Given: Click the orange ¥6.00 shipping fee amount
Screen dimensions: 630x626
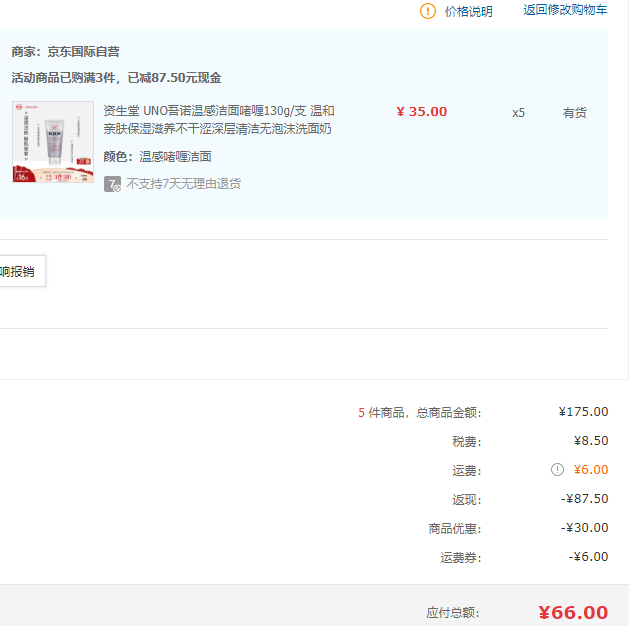Looking at the screenshot, I should coord(590,470).
